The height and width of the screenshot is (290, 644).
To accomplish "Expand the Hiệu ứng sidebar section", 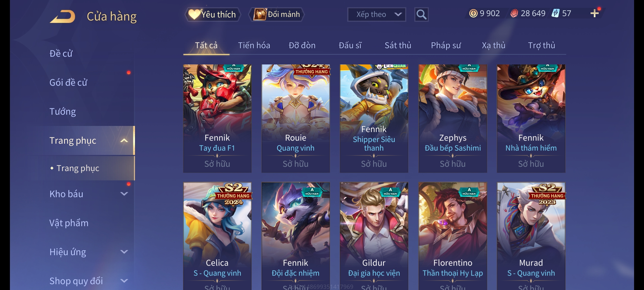I will point(124,252).
